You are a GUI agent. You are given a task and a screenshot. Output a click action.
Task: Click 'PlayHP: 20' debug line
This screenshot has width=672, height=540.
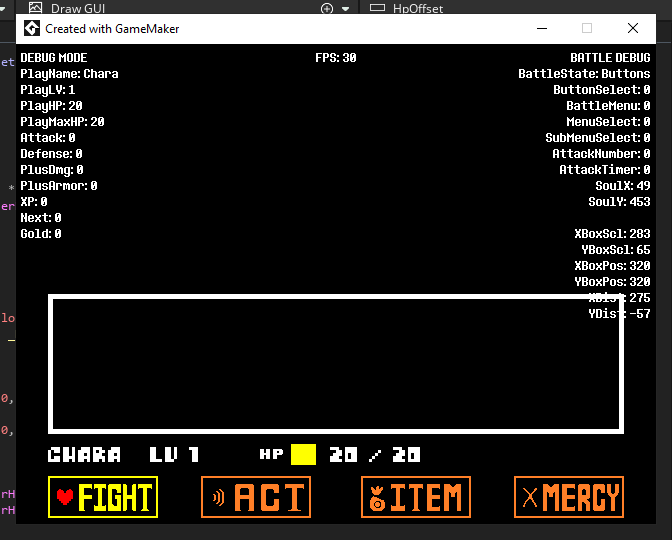(51, 105)
